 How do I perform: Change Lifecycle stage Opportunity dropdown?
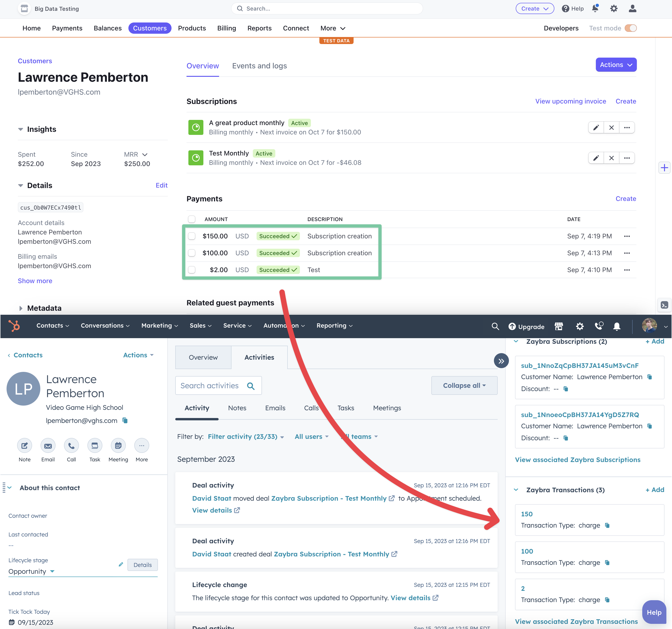click(31, 572)
